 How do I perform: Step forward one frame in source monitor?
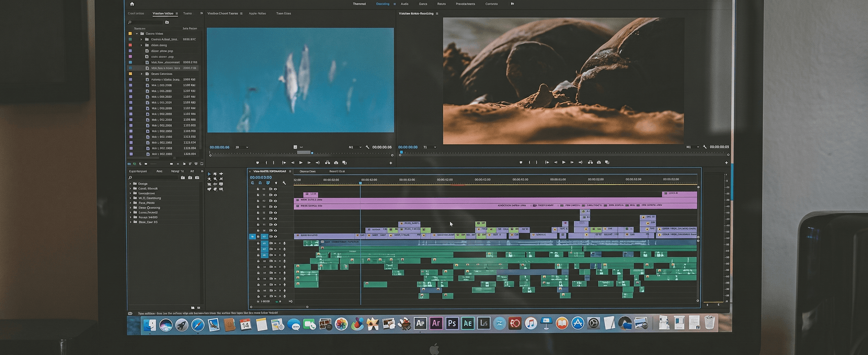point(309,163)
